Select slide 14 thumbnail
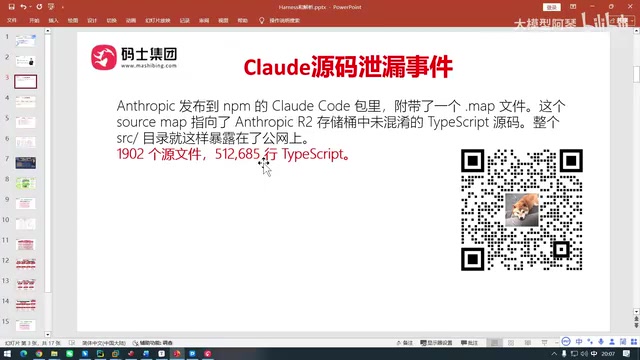 [x=26, y=305]
